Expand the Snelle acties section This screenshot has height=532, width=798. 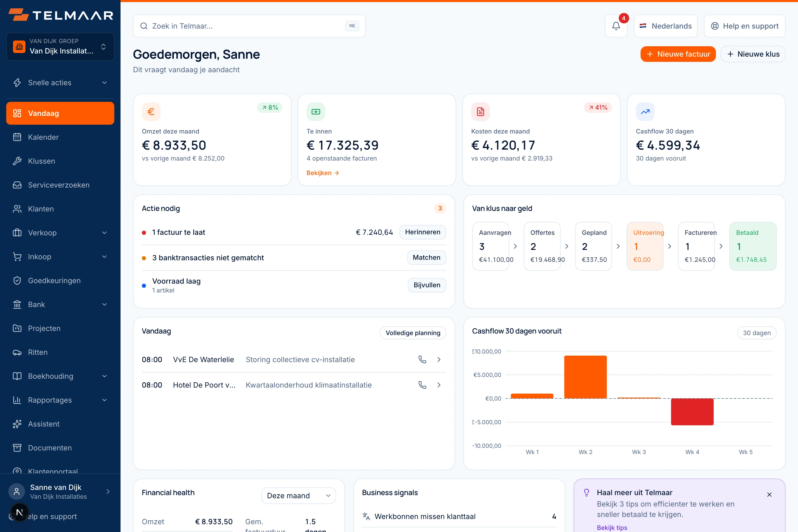60,83
